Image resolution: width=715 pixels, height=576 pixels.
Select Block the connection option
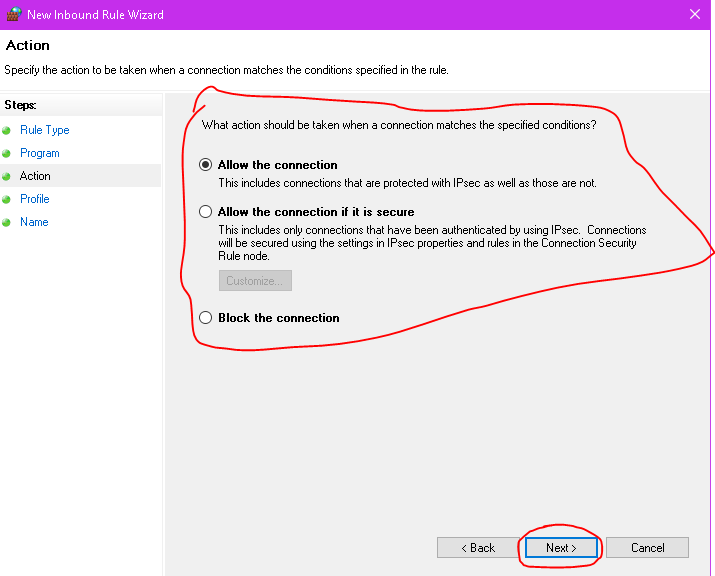coord(205,317)
